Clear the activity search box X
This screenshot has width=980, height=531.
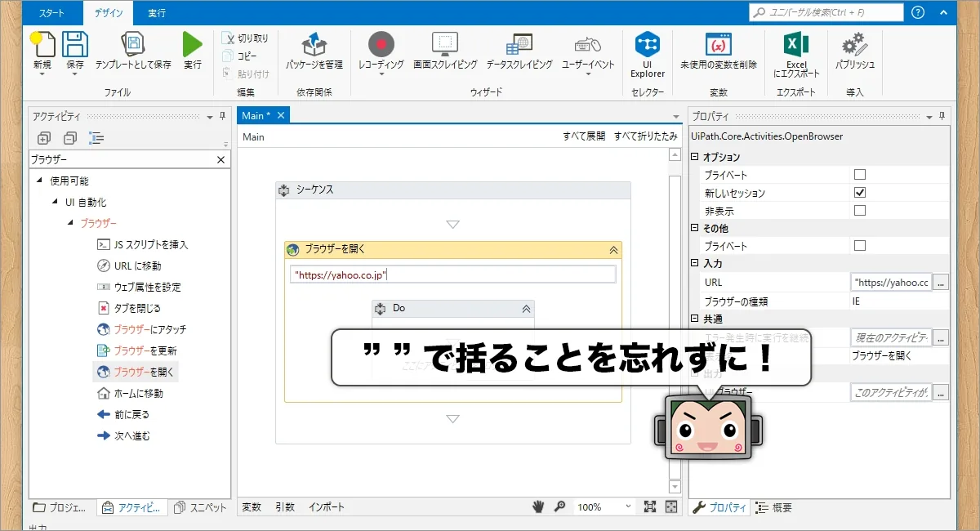[x=220, y=160]
